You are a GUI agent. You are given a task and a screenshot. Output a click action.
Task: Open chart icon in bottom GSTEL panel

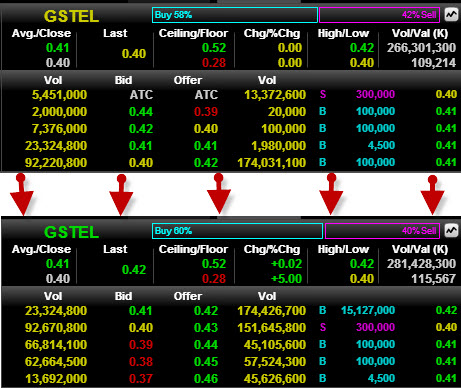(x=451, y=231)
